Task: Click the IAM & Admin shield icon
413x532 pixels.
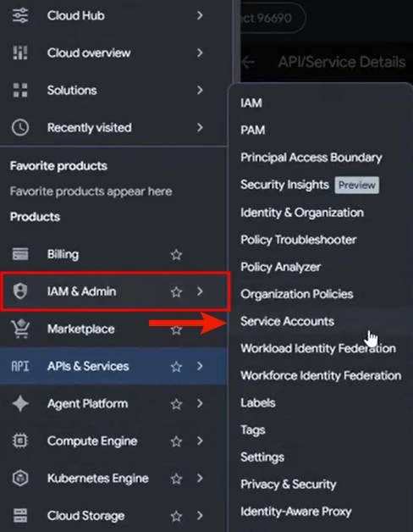Action: click(20, 291)
